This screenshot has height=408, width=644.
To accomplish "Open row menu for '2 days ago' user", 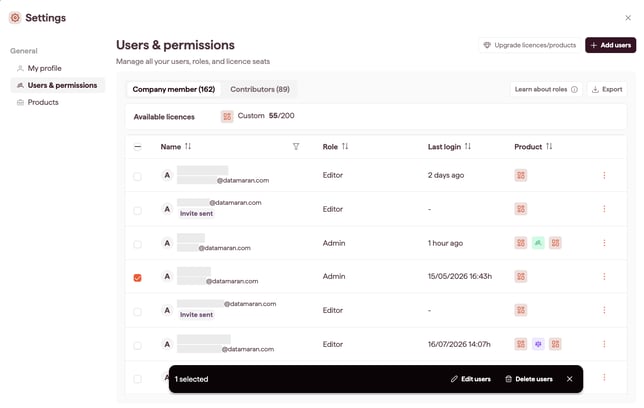I will [604, 175].
